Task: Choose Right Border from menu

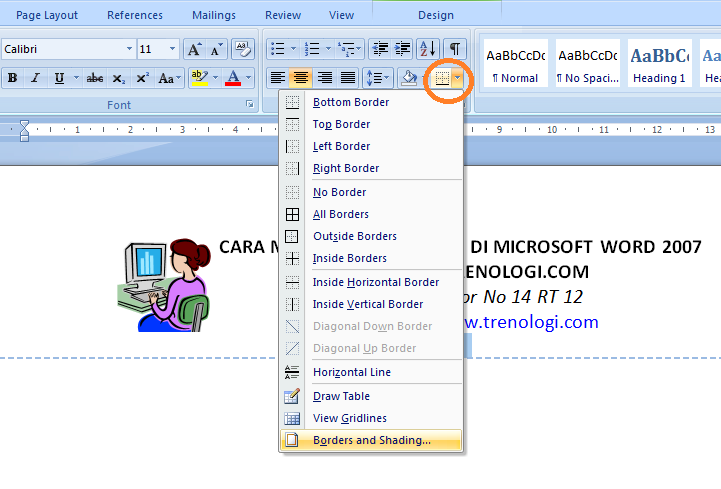Action: tap(371, 168)
